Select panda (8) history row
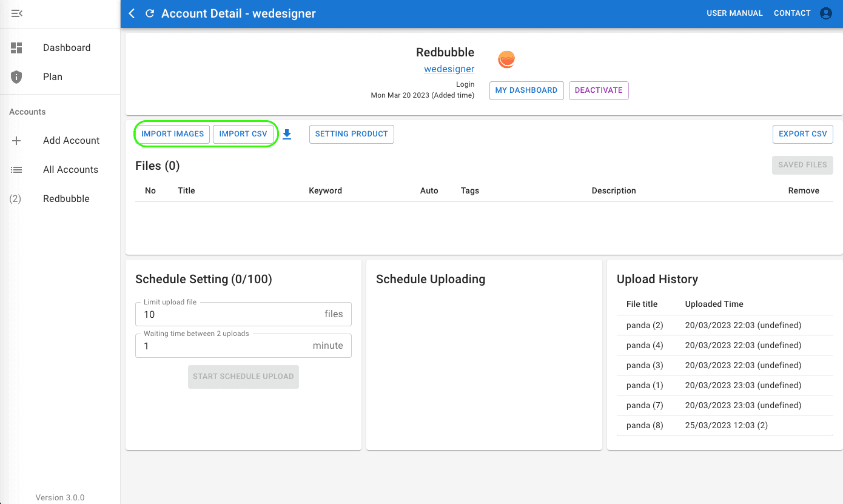The image size is (843, 504). [725, 425]
